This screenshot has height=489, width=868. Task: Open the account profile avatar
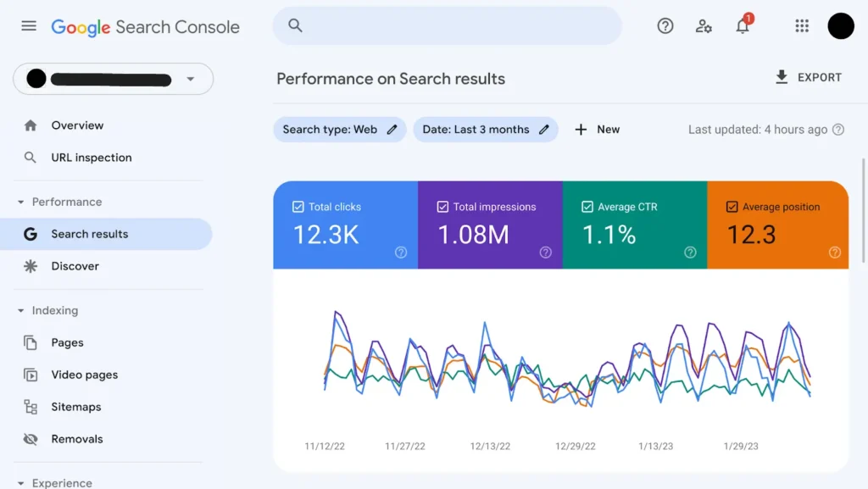(x=841, y=26)
